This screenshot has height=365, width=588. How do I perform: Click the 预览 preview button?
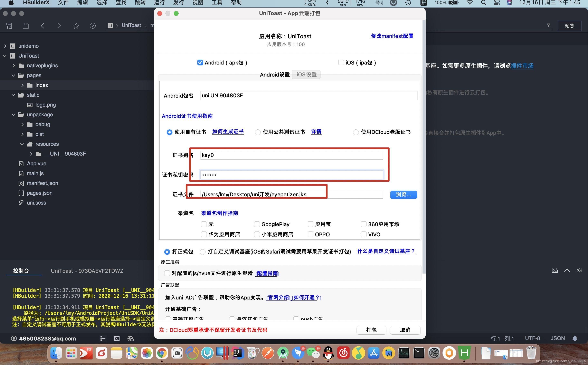(569, 26)
